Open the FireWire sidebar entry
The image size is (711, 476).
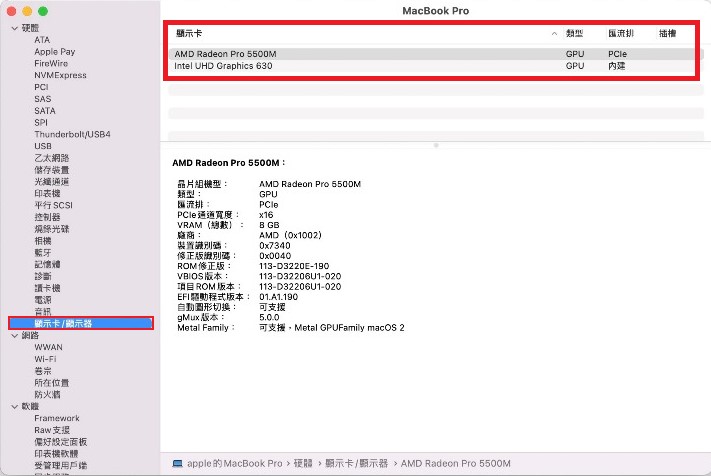51,63
